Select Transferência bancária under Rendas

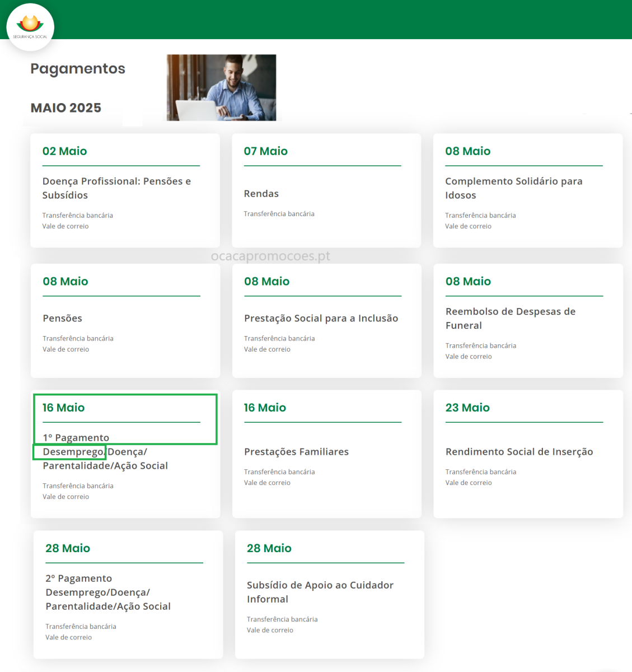point(279,214)
